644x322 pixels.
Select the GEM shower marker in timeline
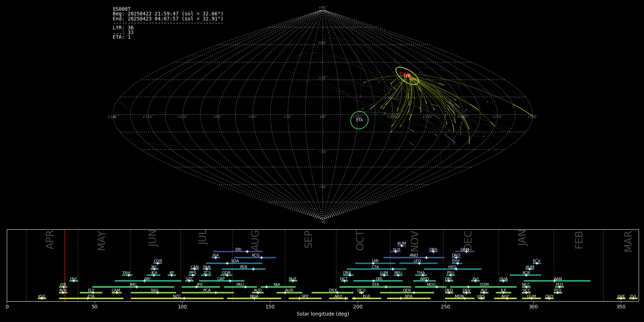[467, 252]
